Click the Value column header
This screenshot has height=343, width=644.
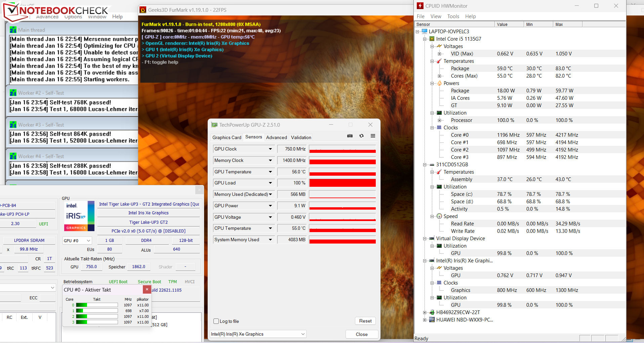pos(509,24)
